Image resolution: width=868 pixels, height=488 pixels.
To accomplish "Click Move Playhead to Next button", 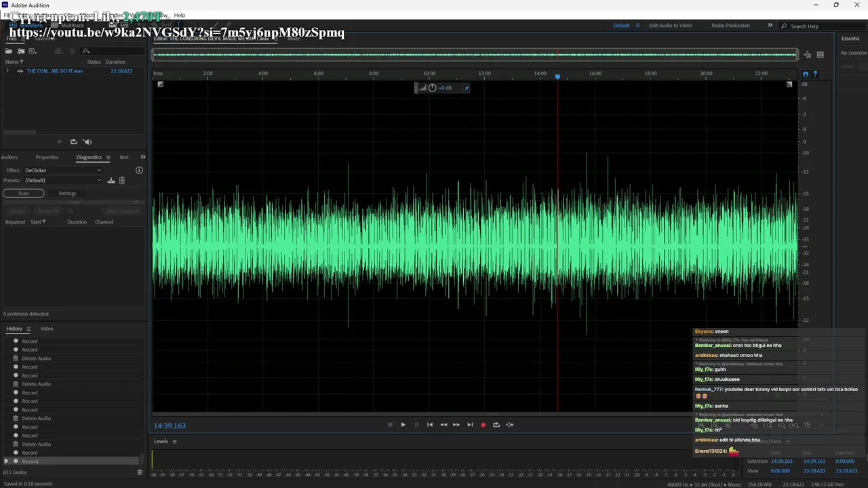I will (x=470, y=425).
